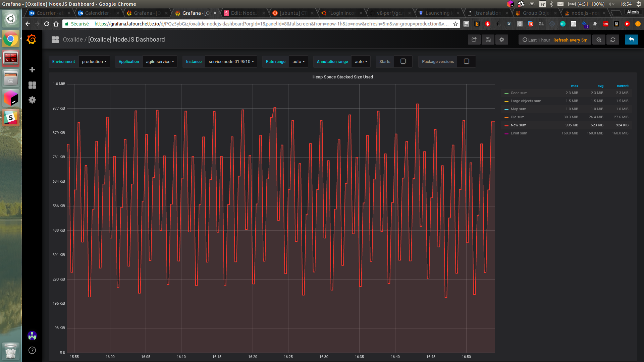644x362 pixels.
Task: Refresh the dashboard with the refresh icon
Action: point(613,40)
